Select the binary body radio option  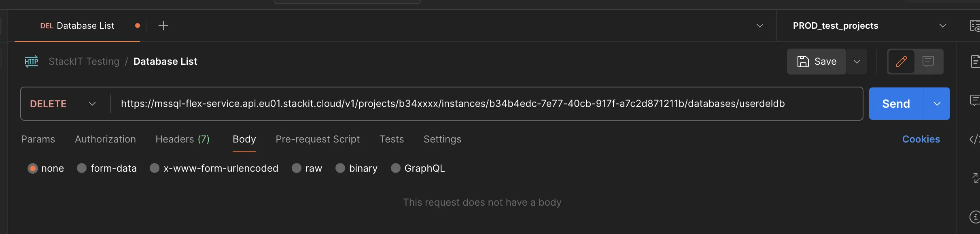click(x=340, y=168)
